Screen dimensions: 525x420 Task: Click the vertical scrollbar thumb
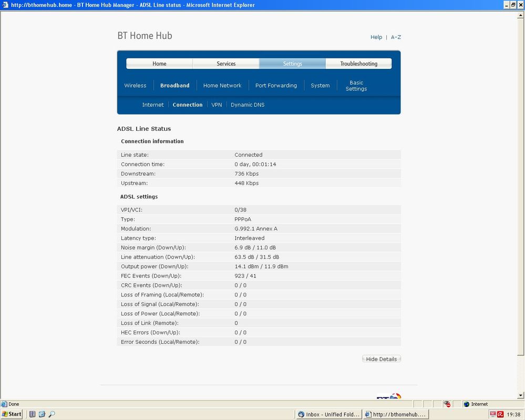[x=521, y=187]
